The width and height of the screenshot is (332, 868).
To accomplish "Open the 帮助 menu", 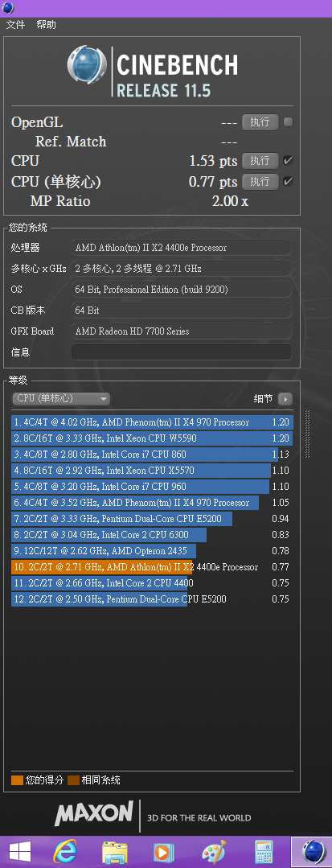I will pyautogui.click(x=47, y=25).
